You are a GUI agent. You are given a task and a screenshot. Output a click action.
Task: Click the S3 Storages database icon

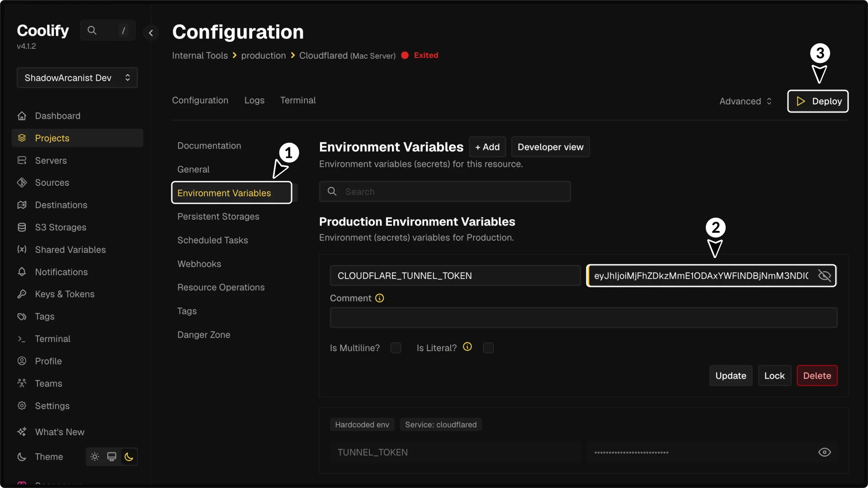[x=22, y=227]
